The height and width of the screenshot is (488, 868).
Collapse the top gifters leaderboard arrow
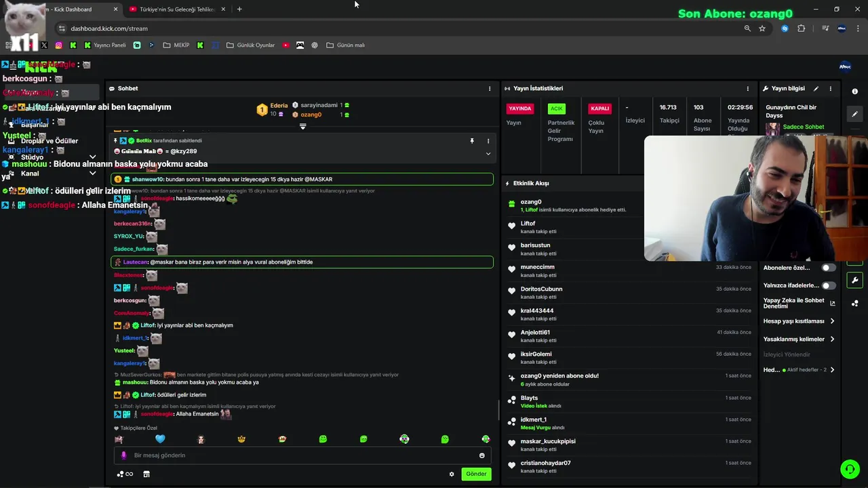pyautogui.click(x=303, y=126)
